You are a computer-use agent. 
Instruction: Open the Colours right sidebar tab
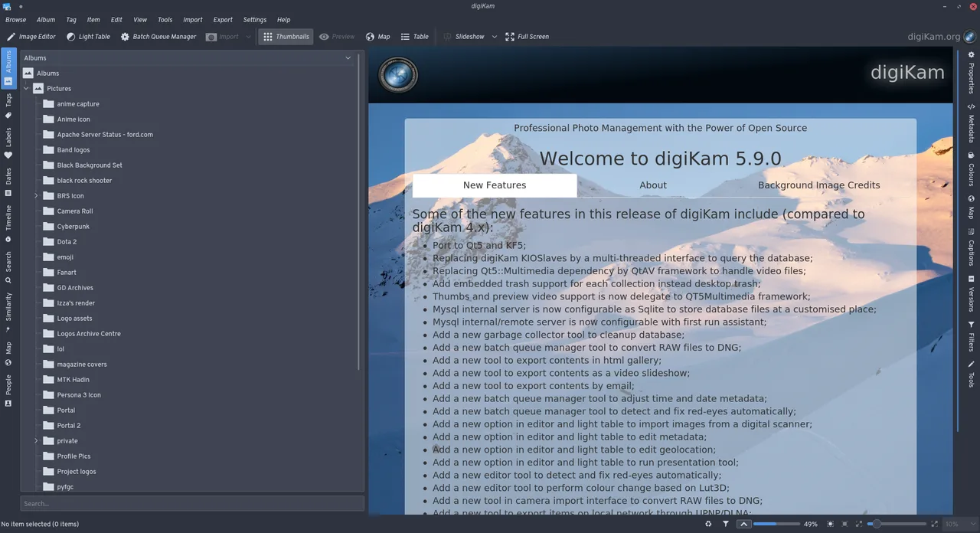971,169
